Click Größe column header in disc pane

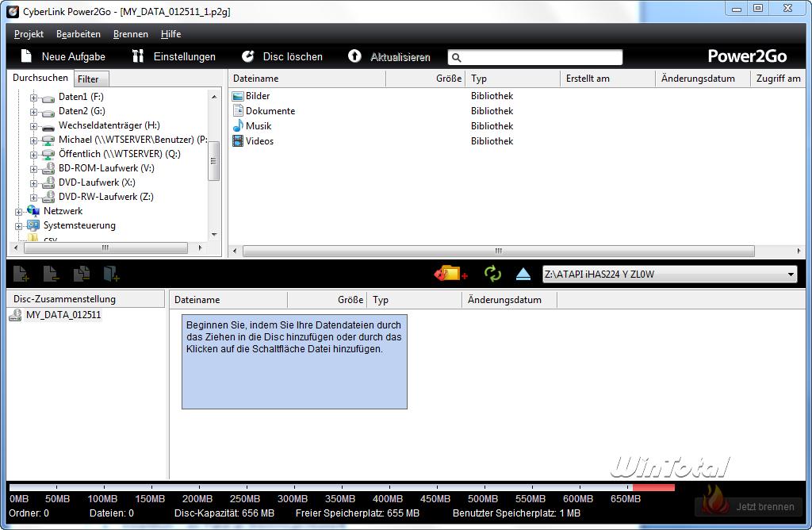327,300
